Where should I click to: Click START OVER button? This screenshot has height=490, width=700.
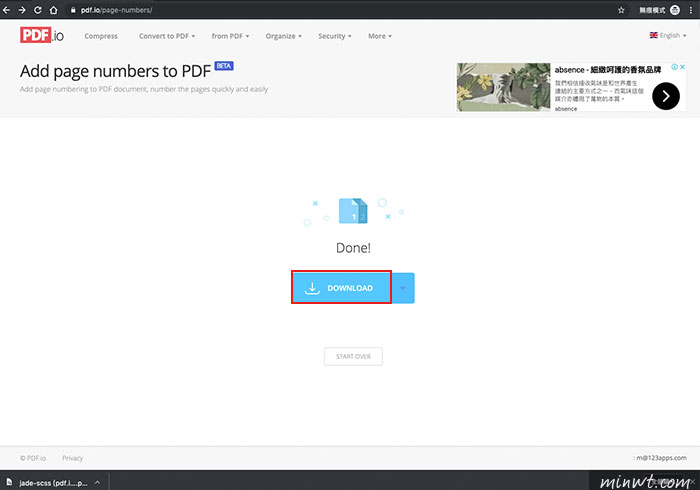tap(353, 357)
